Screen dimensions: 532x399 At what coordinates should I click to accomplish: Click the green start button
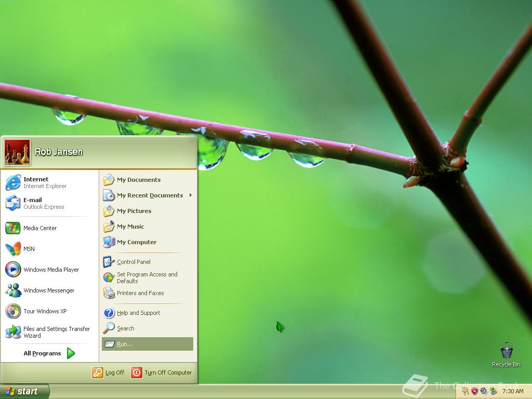[24, 391]
